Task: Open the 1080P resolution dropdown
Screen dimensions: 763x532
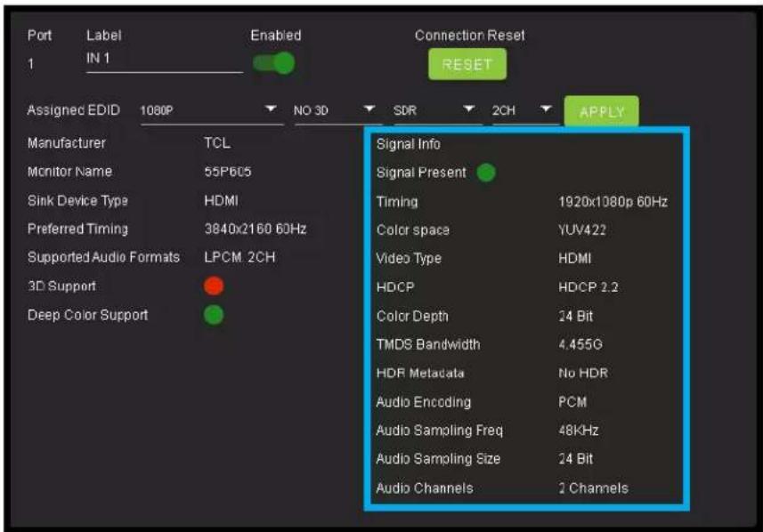Action: point(212,110)
